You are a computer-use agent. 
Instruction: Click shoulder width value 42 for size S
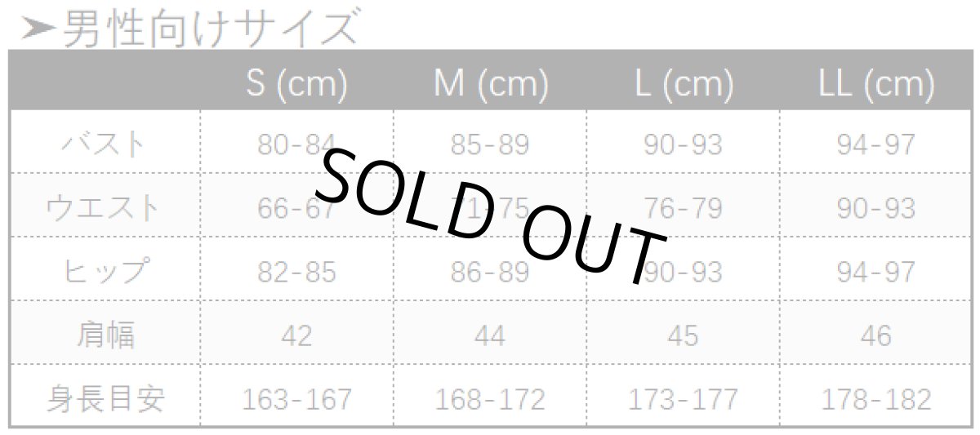296,335
